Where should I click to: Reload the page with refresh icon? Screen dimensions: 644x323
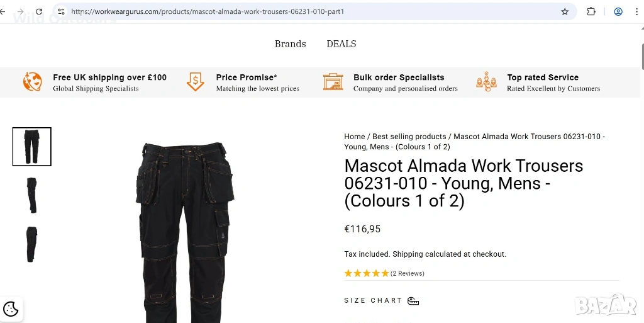click(x=39, y=12)
